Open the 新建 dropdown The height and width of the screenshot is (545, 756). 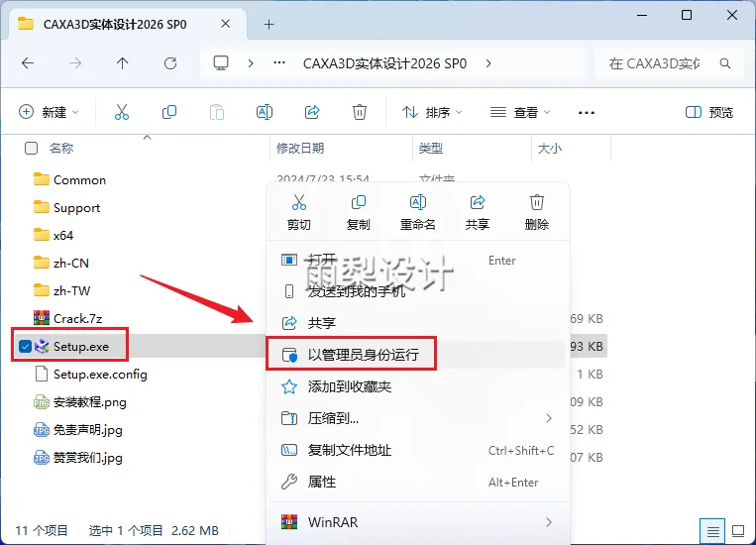click(x=49, y=112)
